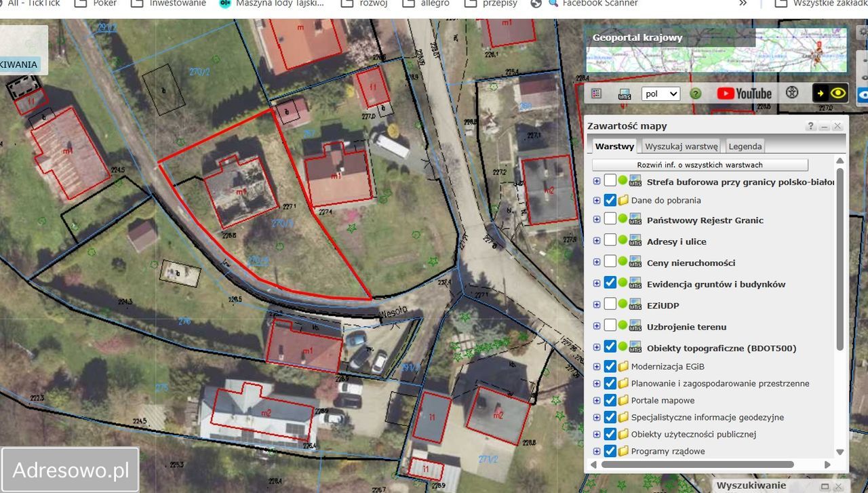Click the WMS icon beside Ceny nieruchomości
Image resolution: width=868 pixels, height=493 pixels.
635,262
